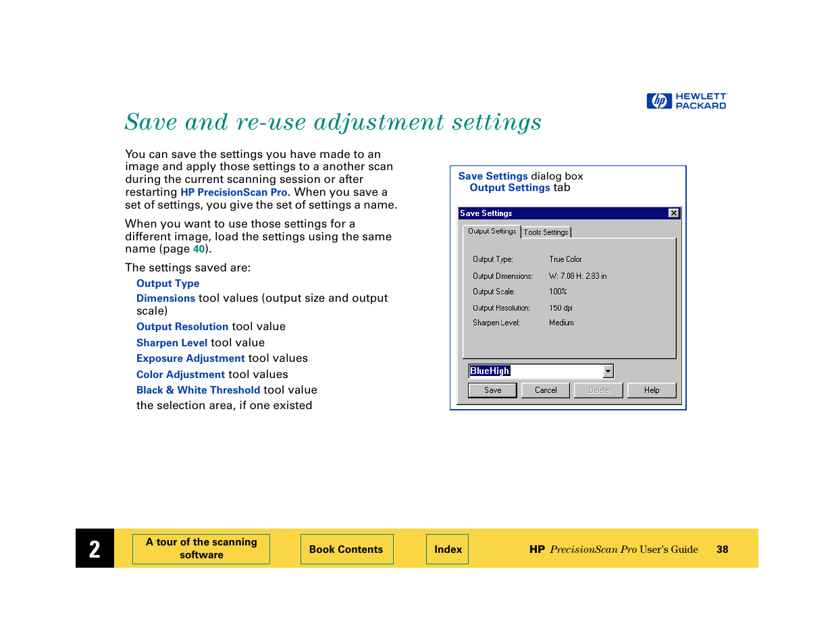Click the Hewlett Packard logo
This screenshot has height=644, width=834.
pos(687,101)
